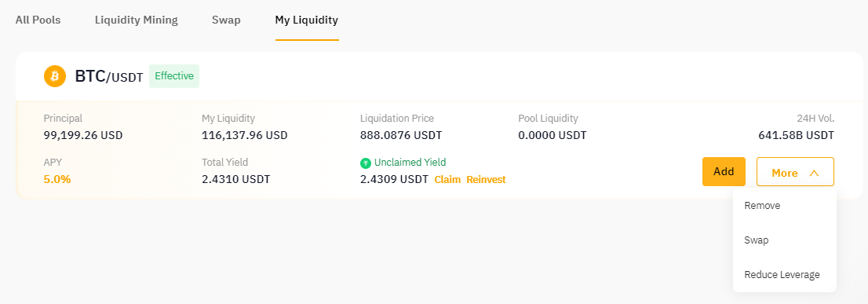The height and width of the screenshot is (304, 868).
Task: Click the My Liquidity 116,137.96 USD amount
Action: coord(245,136)
